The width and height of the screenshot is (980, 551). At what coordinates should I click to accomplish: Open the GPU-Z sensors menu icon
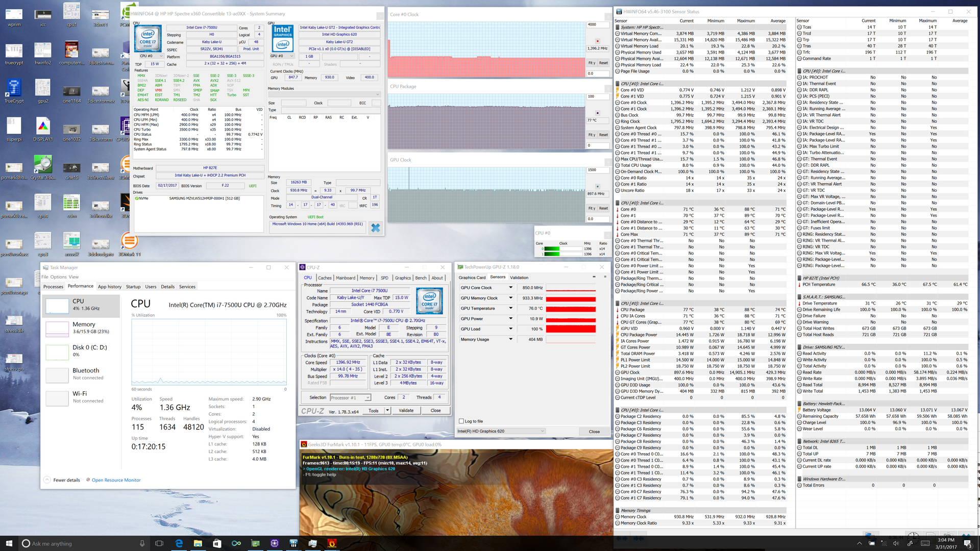click(605, 277)
